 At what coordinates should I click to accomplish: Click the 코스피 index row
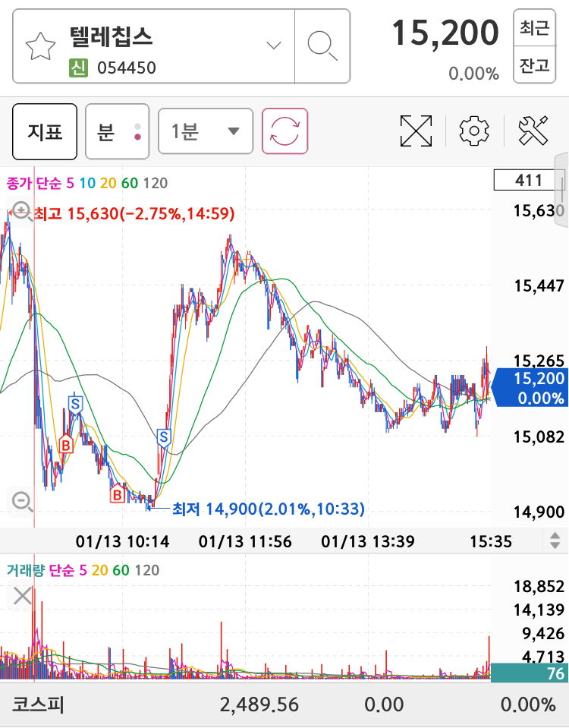[284, 704]
